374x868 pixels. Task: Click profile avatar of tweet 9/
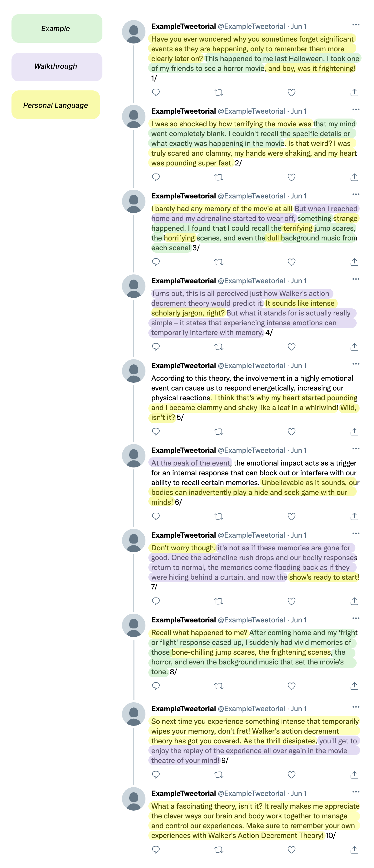click(134, 714)
